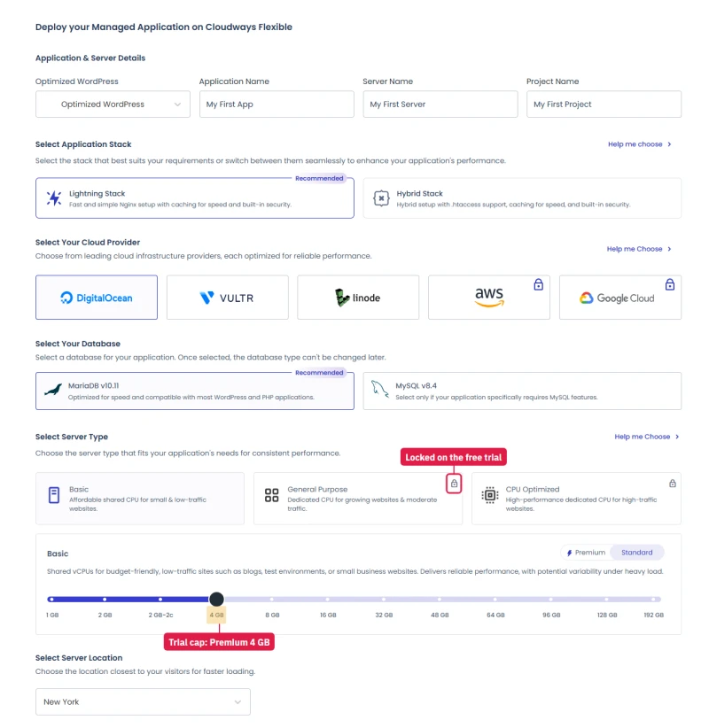Set server size slider to 128 GB

coord(607,600)
